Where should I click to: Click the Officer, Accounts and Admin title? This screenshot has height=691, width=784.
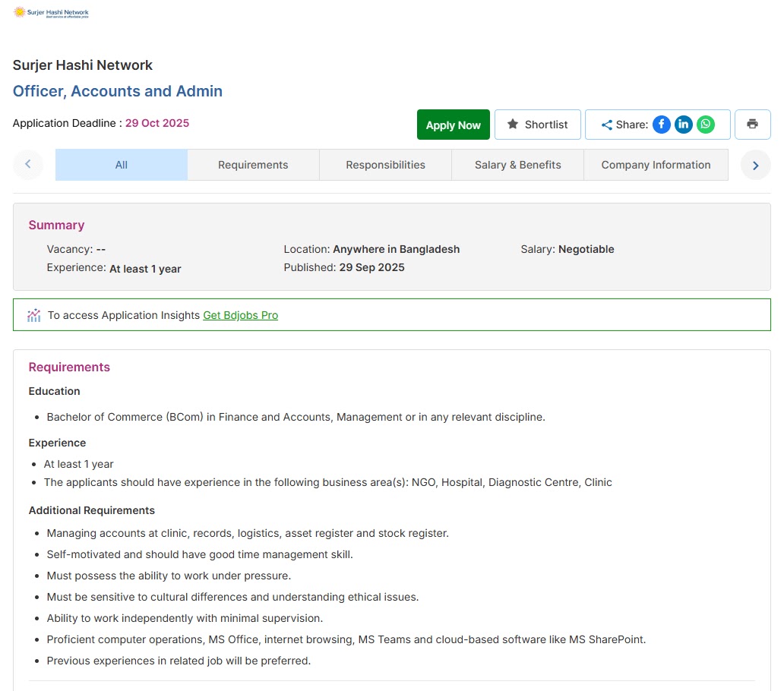click(118, 91)
